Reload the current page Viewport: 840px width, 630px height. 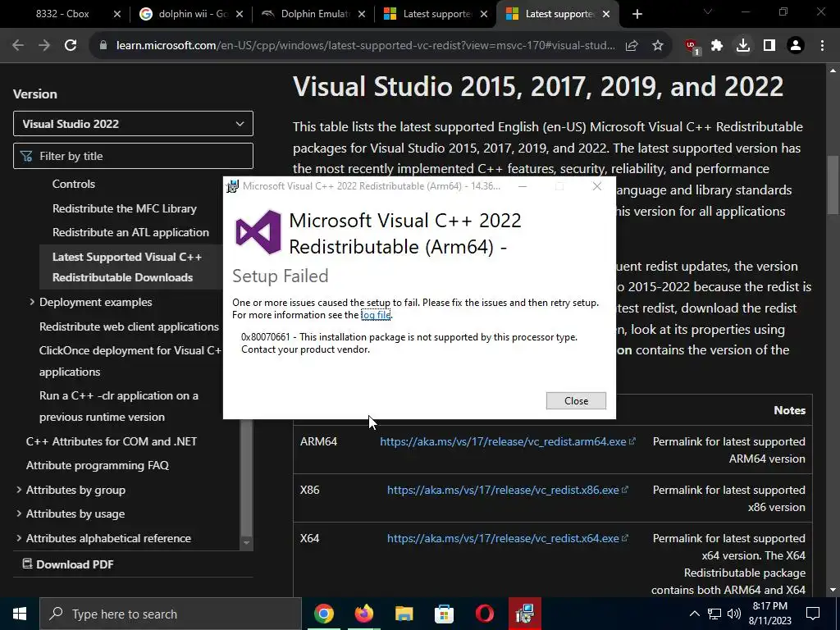71,46
